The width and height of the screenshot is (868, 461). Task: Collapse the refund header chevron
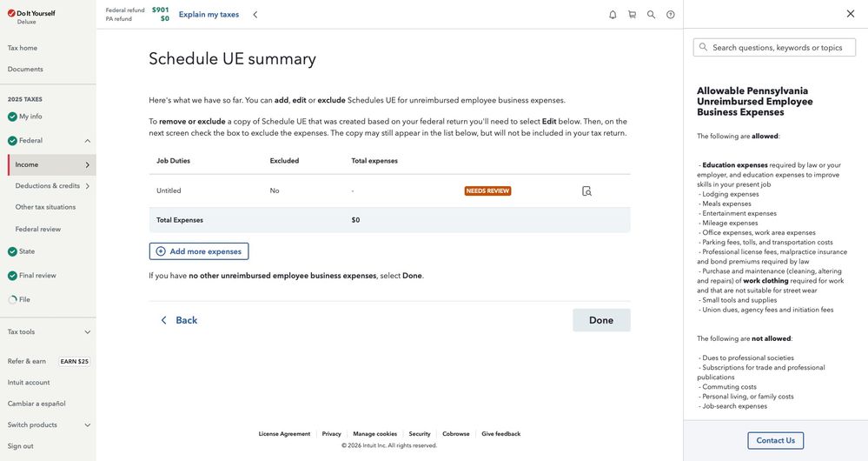pos(255,15)
